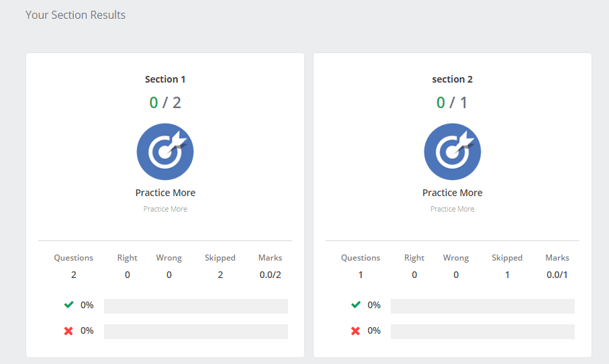Viewport: 609px width, 364px height.
Task: Click Practice More heading in Section 1
Action: coord(165,193)
